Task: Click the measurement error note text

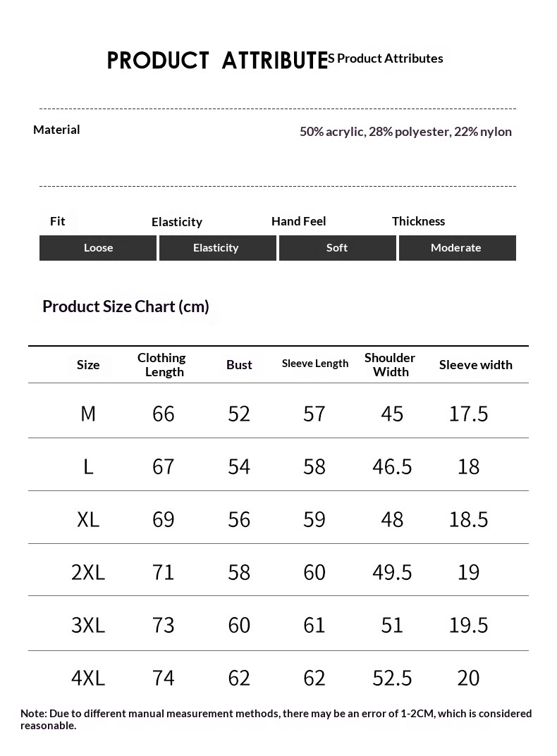Action: coord(276,719)
